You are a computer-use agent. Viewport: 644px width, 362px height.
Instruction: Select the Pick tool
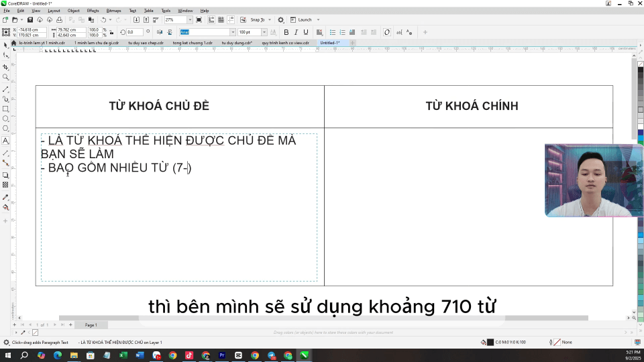coord(5,46)
